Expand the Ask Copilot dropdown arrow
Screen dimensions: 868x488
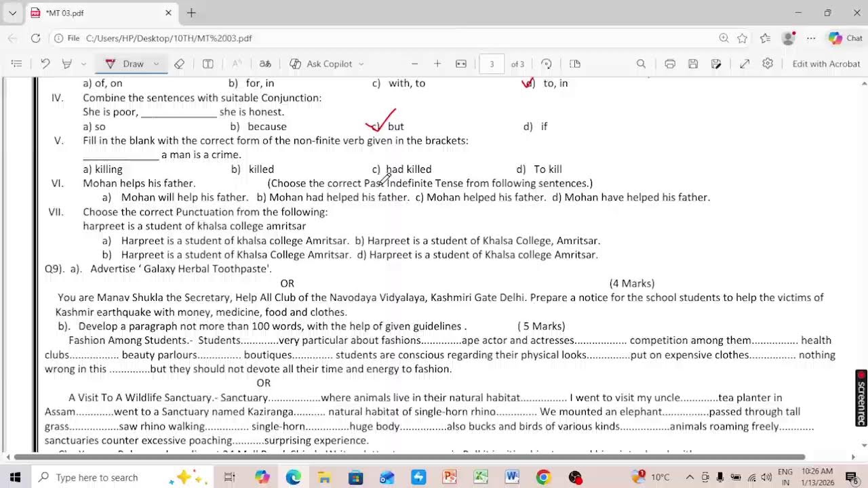361,64
